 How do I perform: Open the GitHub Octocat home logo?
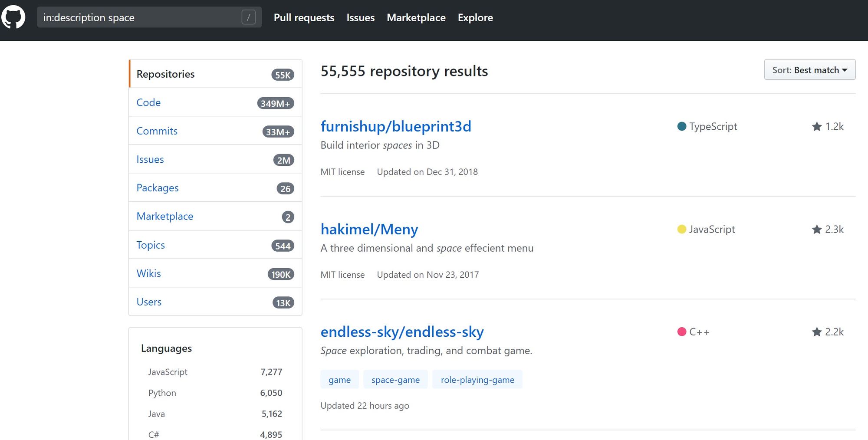click(x=13, y=17)
